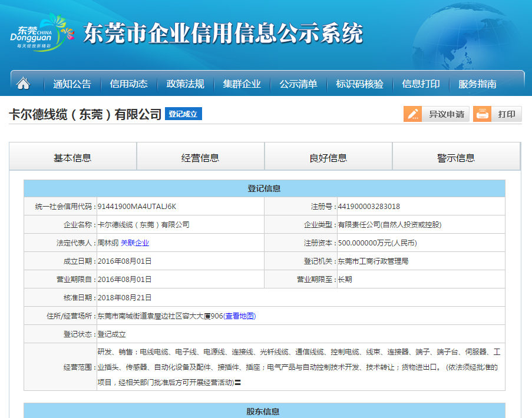The width and height of the screenshot is (532, 418).
Task: Open 标识码核验 menu item
Action: pyautogui.click(x=359, y=84)
